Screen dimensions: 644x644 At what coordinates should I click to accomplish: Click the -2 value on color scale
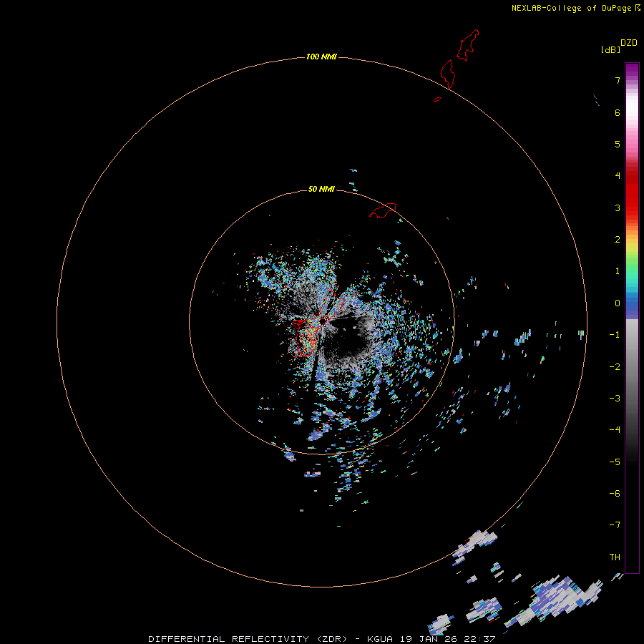pos(615,367)
